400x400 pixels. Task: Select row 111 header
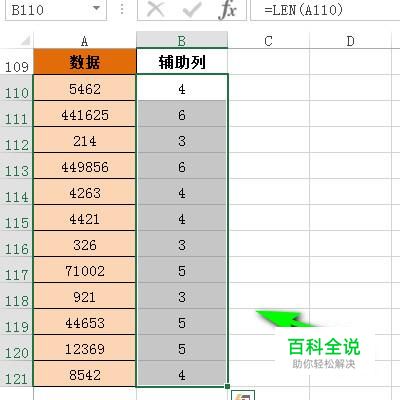tap(16, 114)
